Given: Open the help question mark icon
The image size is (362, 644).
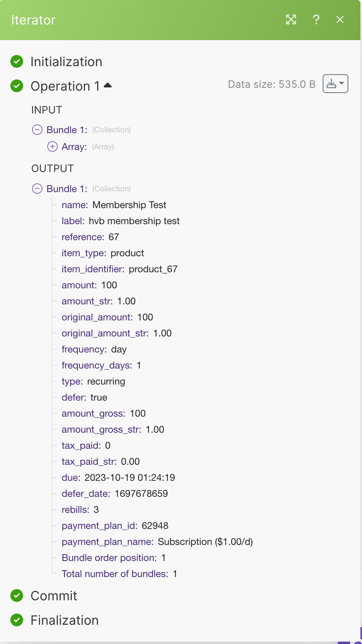Looking at the screenshot, I should tap(316, 20).
